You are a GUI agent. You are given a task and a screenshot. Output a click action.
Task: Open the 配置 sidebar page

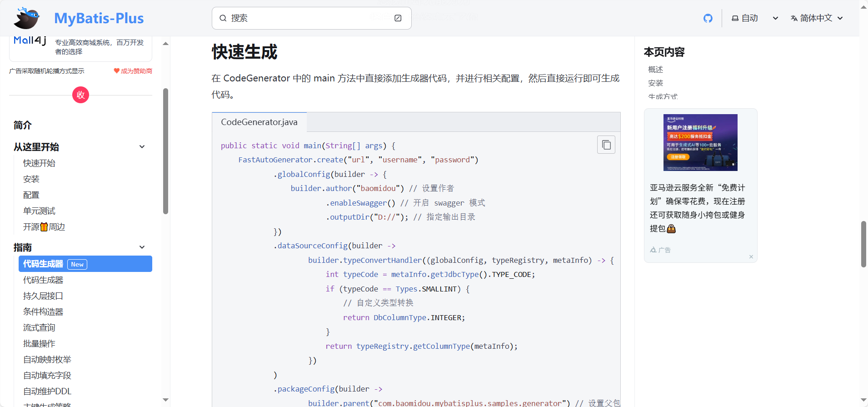31,195
